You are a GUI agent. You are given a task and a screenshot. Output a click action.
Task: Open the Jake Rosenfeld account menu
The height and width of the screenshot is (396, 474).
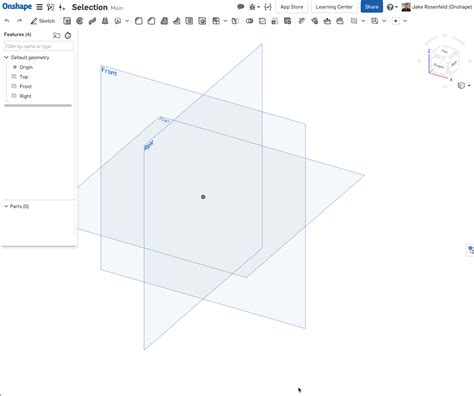[x=437, y=7]
